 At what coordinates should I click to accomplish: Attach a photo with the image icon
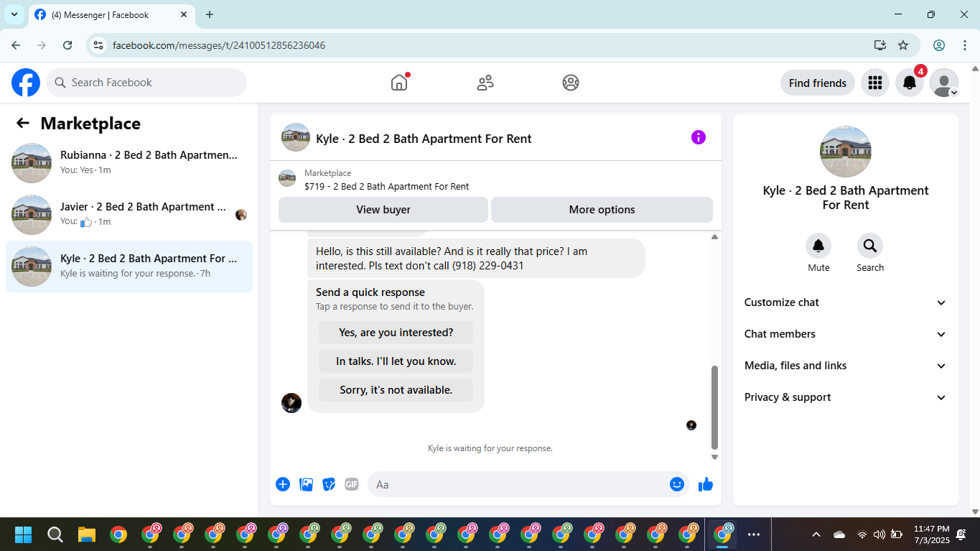[307, 484]
